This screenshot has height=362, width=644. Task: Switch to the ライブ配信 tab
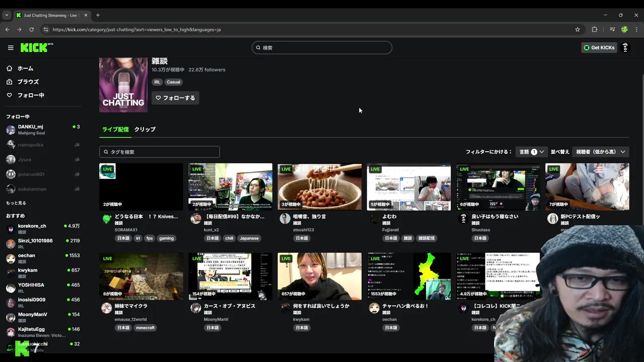[115, 129]
